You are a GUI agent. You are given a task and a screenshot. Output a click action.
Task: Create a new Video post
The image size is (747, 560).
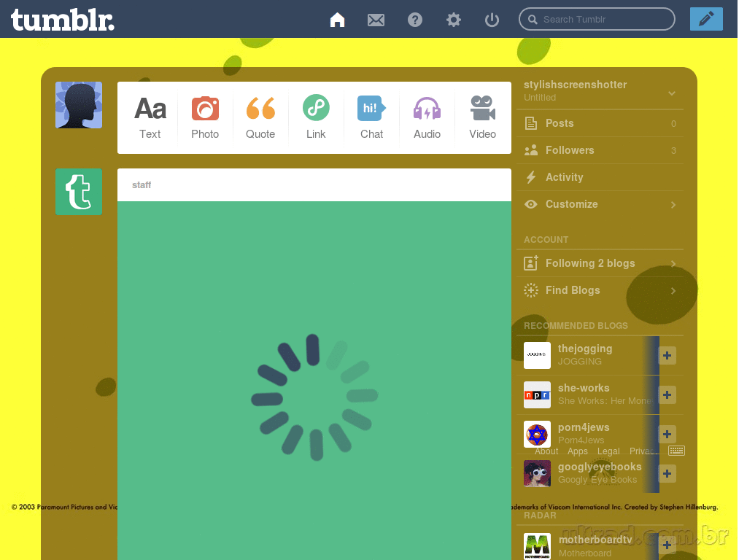[x=483, y=117]
